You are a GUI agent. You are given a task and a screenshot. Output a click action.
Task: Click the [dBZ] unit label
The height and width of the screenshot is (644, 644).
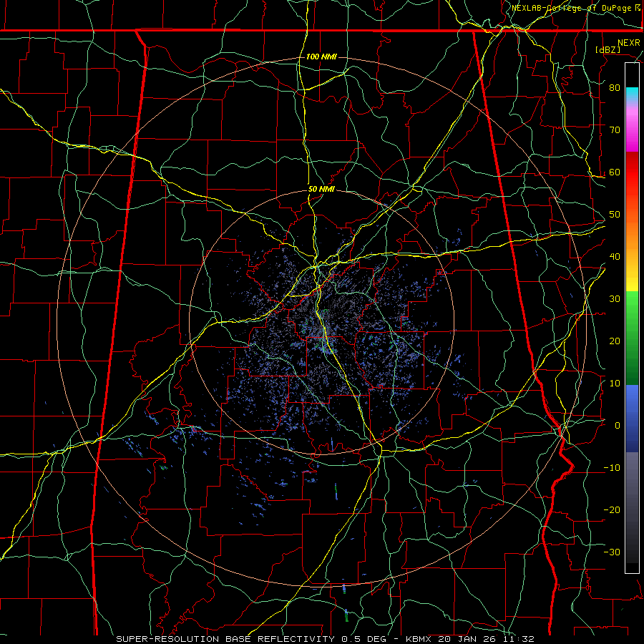[608, 49]
